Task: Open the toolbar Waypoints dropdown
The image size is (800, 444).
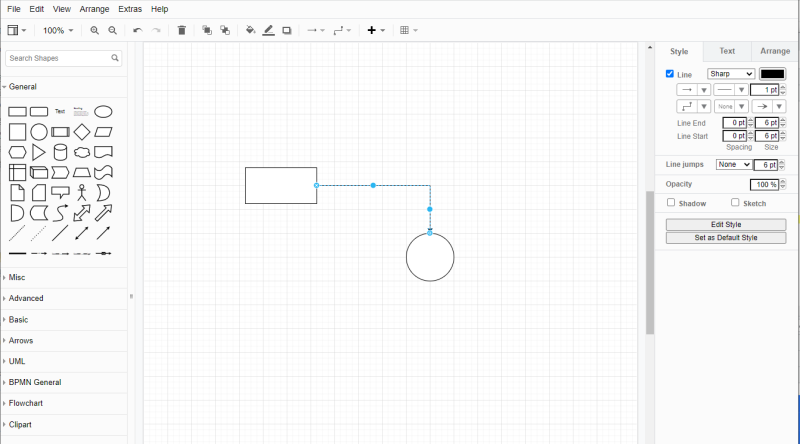Action: (x=342, y=31)
